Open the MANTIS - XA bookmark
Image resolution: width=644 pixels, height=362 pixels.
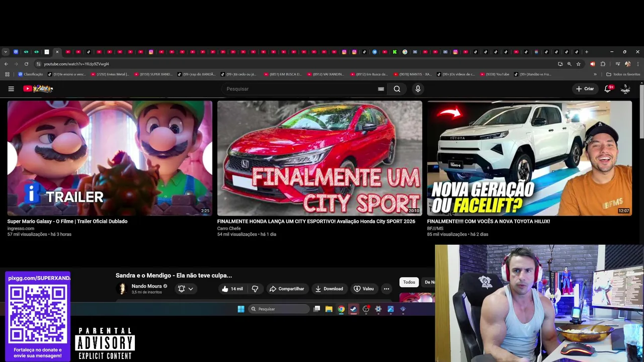[x=413, y=74]
